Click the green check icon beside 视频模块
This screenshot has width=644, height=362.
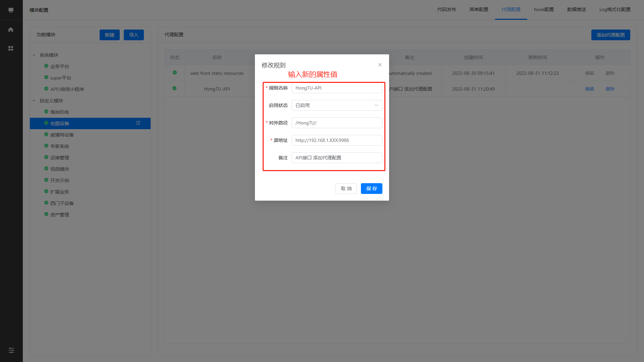(46, 168)
